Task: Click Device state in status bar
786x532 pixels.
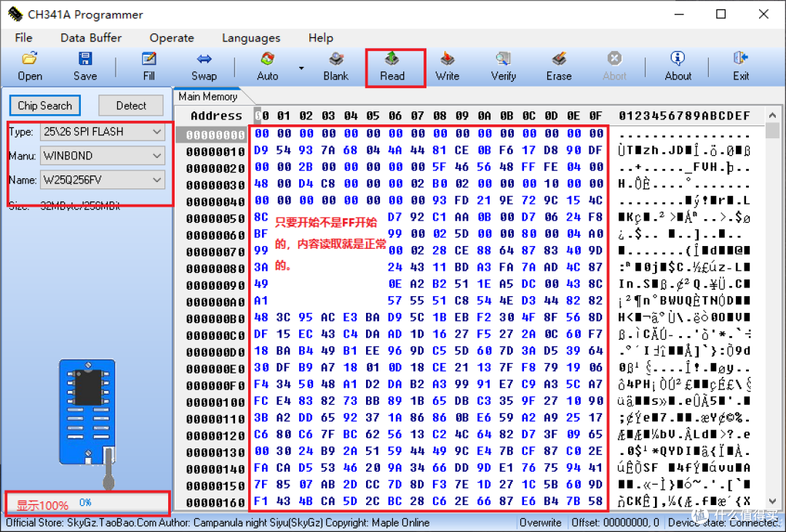Action: pos(723,523)
